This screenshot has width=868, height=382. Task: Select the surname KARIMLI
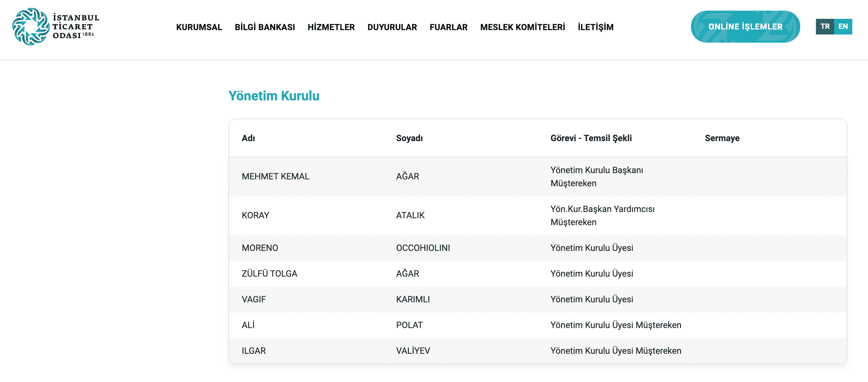pos(413,300)
